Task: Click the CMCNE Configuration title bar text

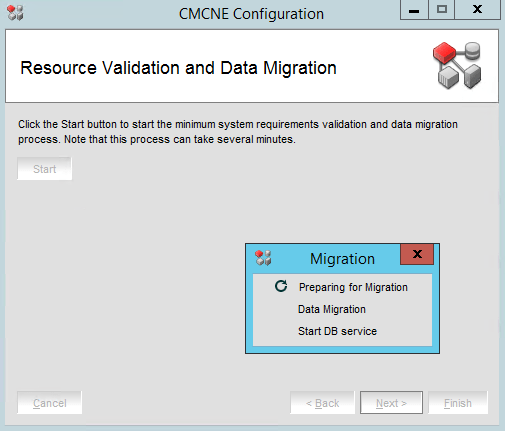Action: pos(251,14)
